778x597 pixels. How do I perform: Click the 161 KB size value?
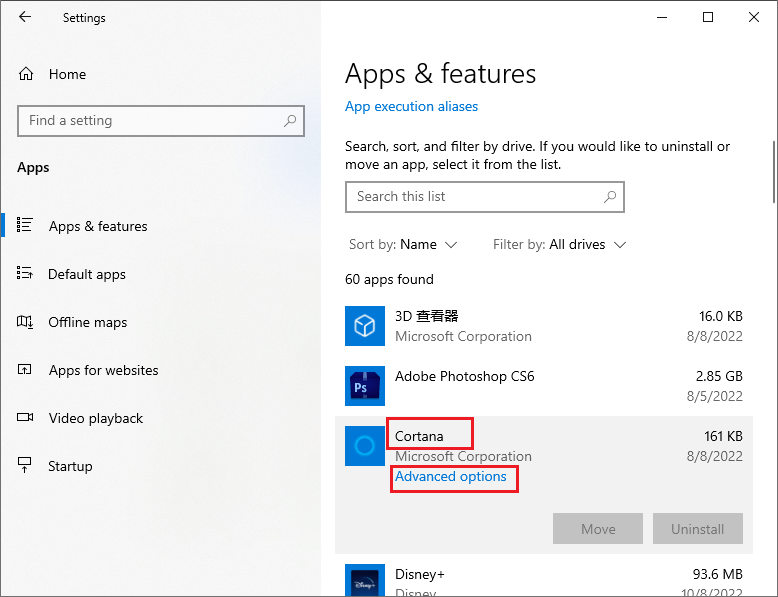[723, 436]
